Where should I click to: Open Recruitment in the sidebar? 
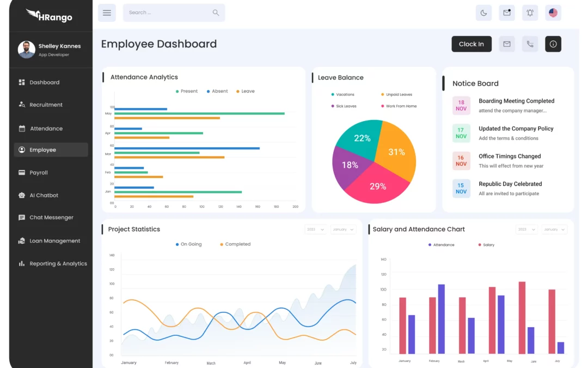(x=46, y=105)
